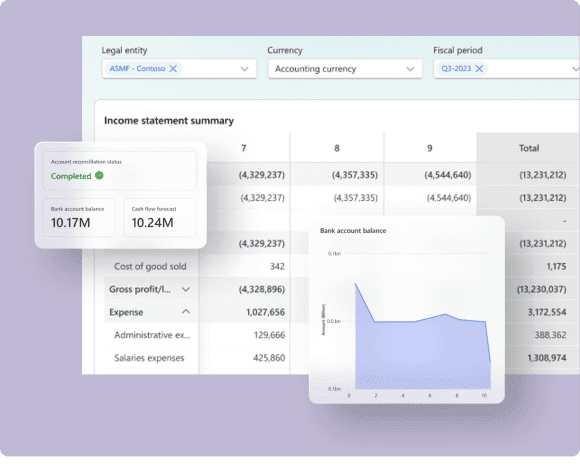Click the 342 cell in Cost of good sold
580x464 pixels.
[x=277, y=266]
